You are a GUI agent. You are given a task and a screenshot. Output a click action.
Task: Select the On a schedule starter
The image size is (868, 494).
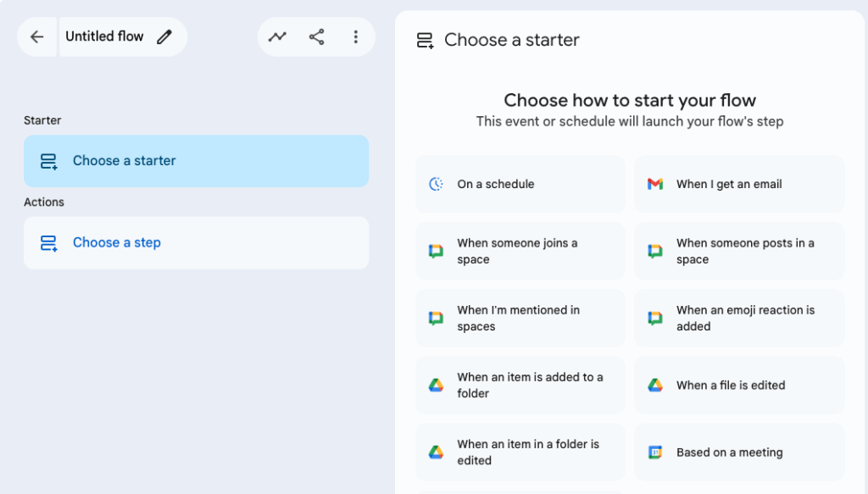[x=520, y=184]
